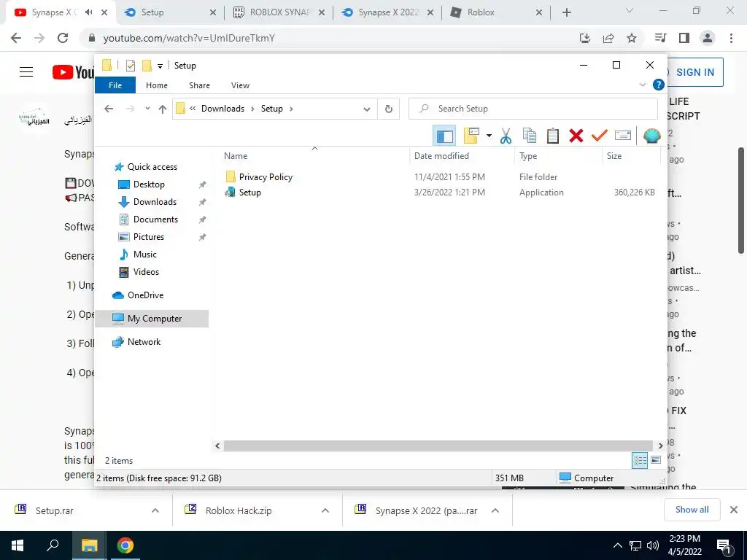Click the Copy icon in Explorer toolbar
Viewport: 747px width, 560px height.
pos(530,136)
